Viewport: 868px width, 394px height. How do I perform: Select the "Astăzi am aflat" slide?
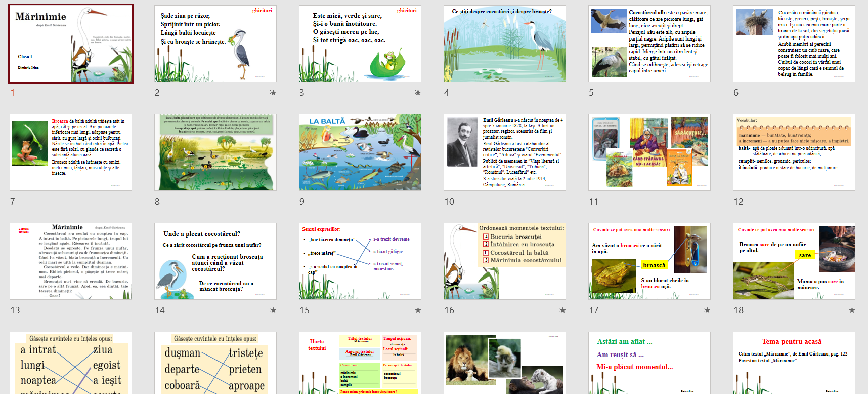tap(649, 363)
